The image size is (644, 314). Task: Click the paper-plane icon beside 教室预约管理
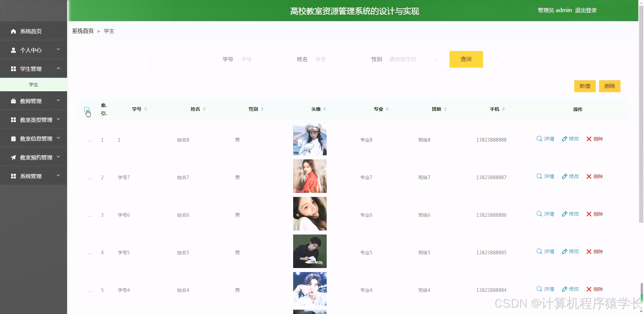point(13,157)
